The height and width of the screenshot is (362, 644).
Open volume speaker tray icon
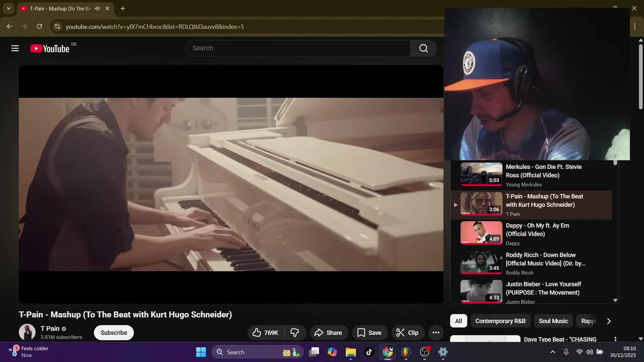pos(590,352)
